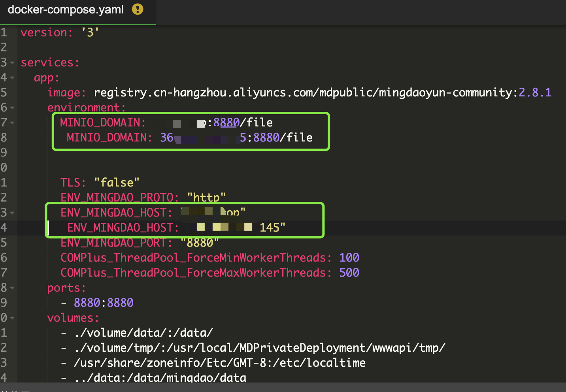
Task: Place cursor on image tag 2.8.1
Action: point(535,92)
